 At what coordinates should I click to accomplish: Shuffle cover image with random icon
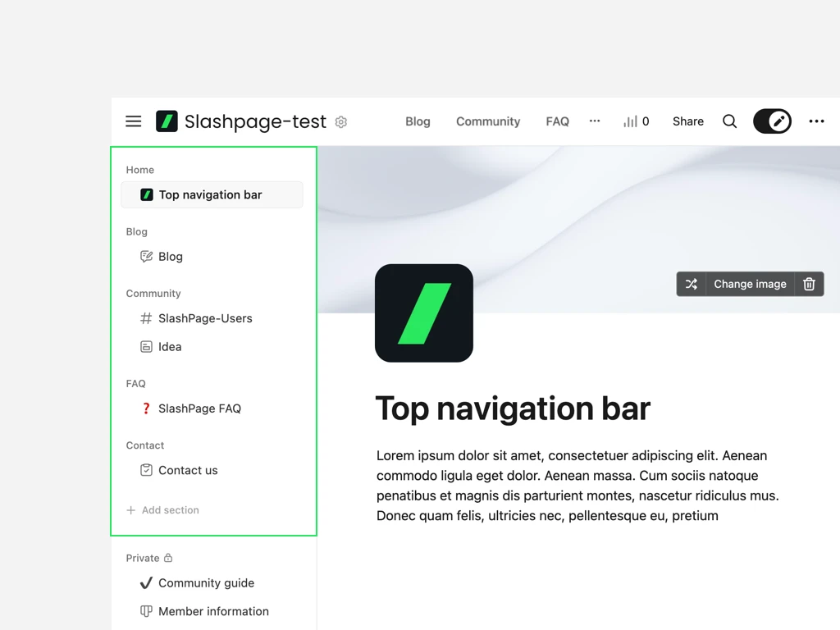[691, 284]
